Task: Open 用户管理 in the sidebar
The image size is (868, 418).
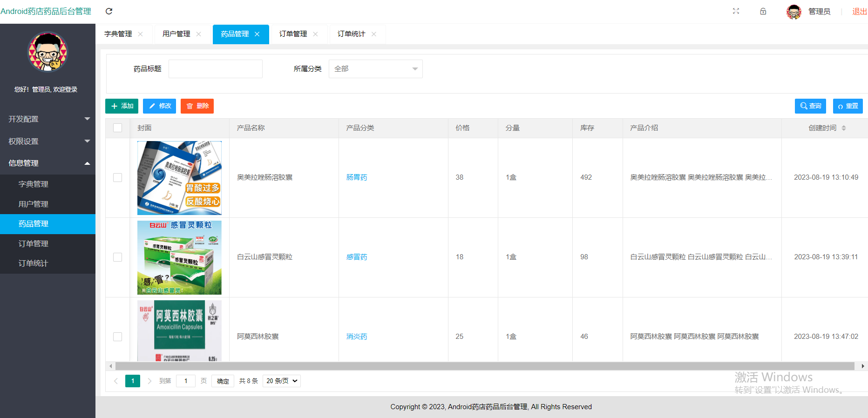Action: coord(47,204)
